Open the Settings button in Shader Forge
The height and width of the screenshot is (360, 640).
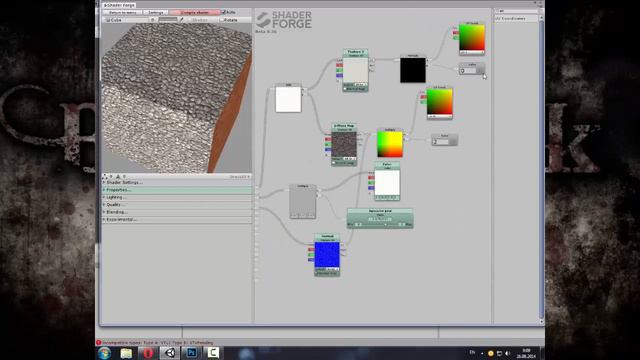156,13
